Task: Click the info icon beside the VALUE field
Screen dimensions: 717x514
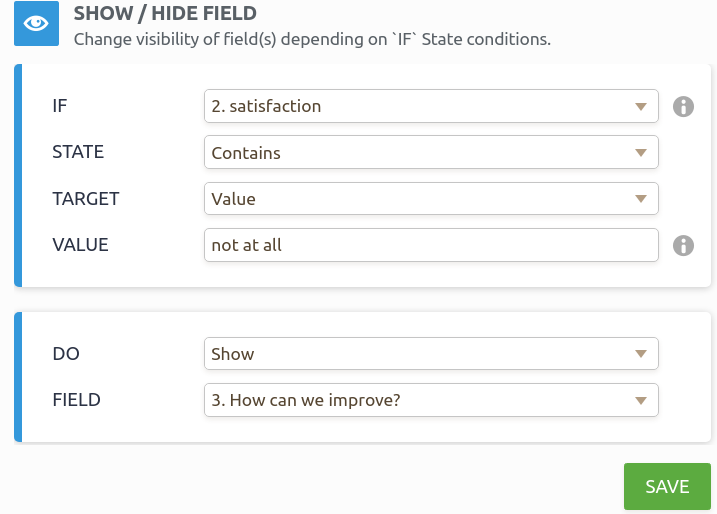Action: point(683,245)
